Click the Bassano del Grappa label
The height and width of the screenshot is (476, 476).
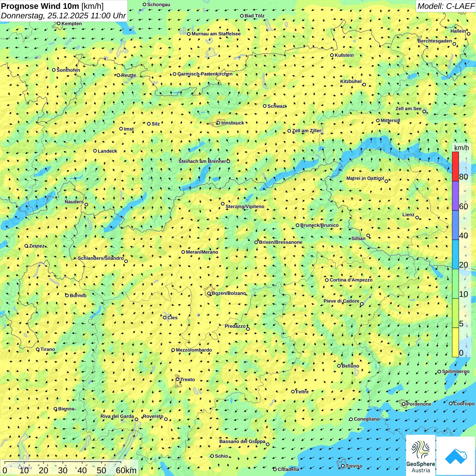pos(242,441)
